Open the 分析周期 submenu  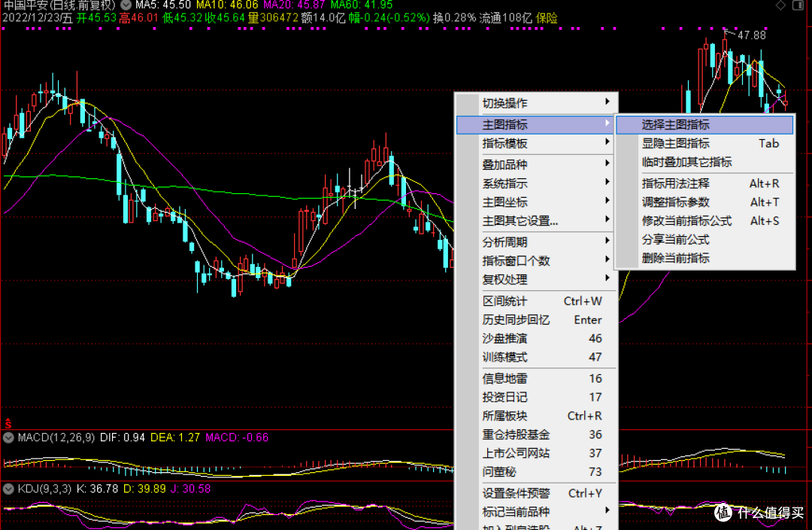(537, 242)
